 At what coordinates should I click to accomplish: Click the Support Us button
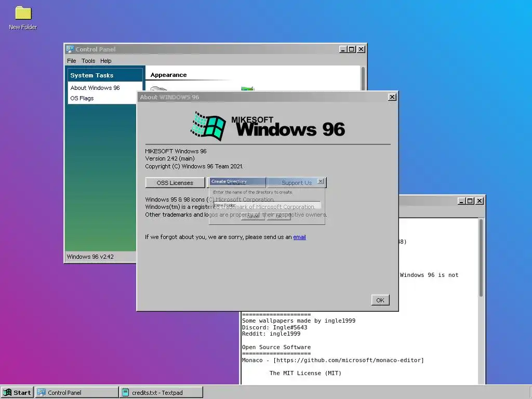(x=297, y=182)
